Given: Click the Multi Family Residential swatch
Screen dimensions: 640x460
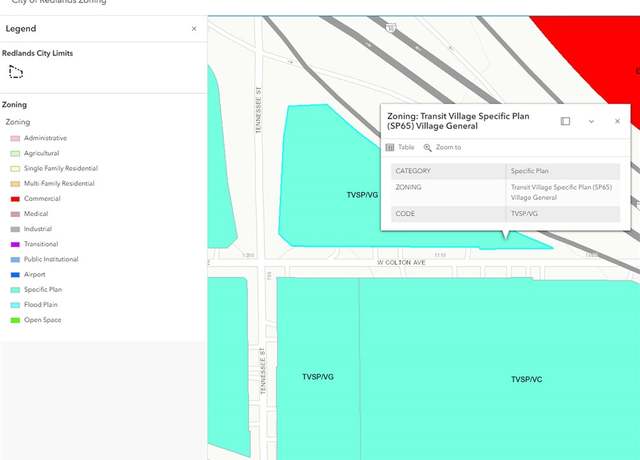Looking at the screenshot, I should [x=15, y=184].
